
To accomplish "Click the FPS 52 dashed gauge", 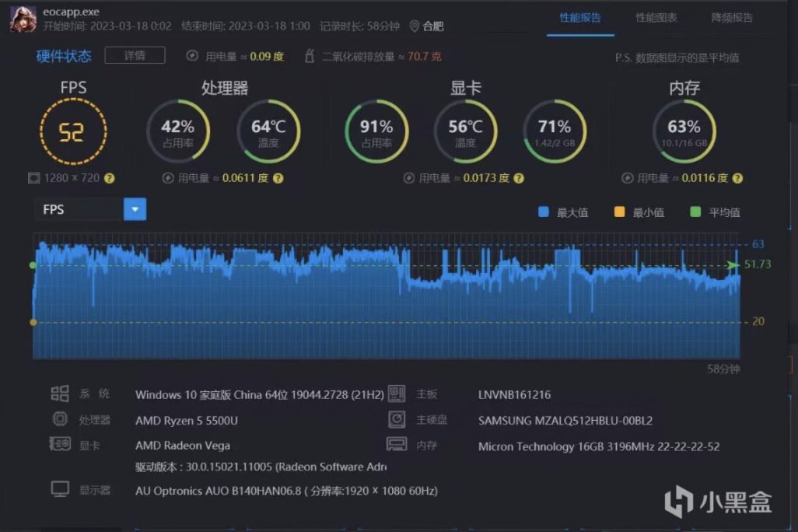I will coord(73,132).
